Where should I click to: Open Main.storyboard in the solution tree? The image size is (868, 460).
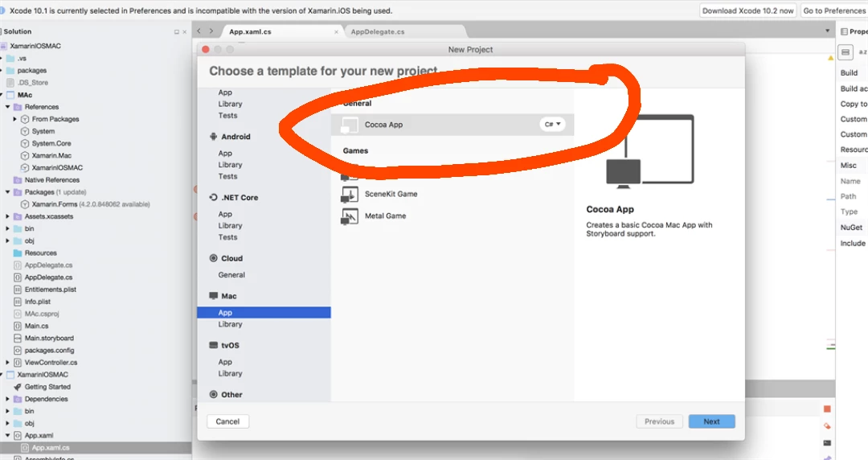coord(49,338)
